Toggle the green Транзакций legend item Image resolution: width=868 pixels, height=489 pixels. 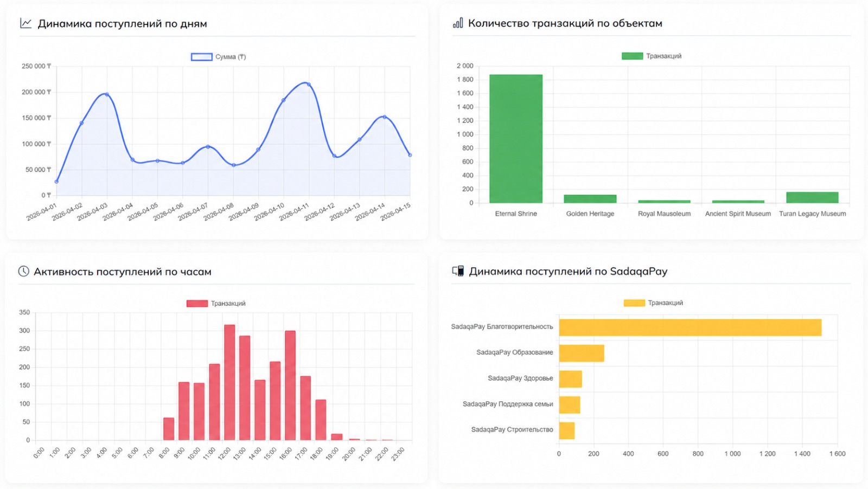coord(652,56)
